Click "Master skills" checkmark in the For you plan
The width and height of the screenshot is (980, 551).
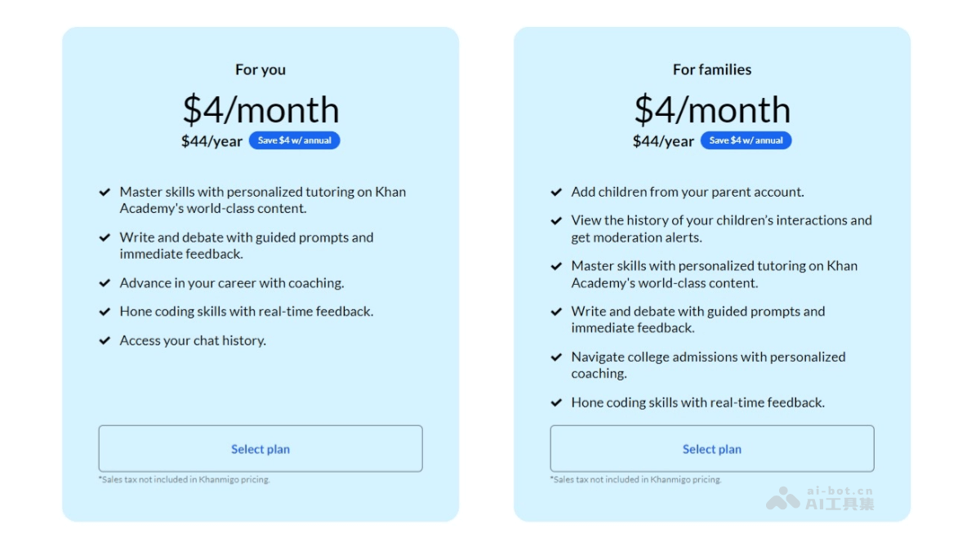click(x=105, y=193)
